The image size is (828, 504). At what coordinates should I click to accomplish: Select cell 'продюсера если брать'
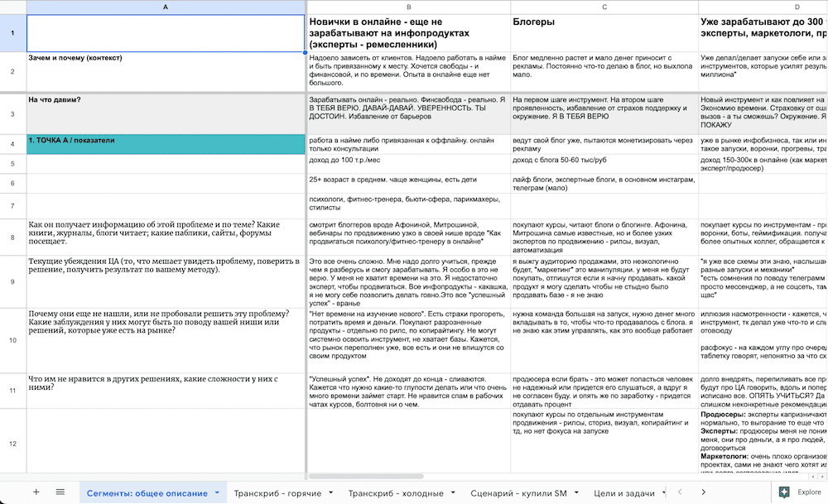[x=604, y=391]
